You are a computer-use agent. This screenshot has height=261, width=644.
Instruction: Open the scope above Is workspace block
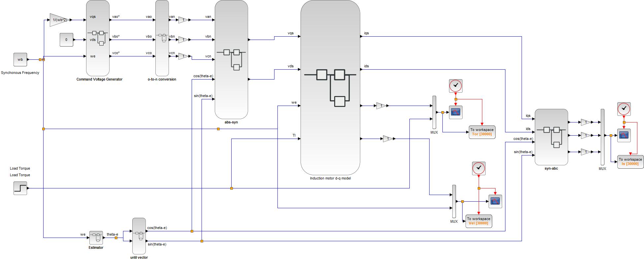pyautogui.click(x=624, y=135)
